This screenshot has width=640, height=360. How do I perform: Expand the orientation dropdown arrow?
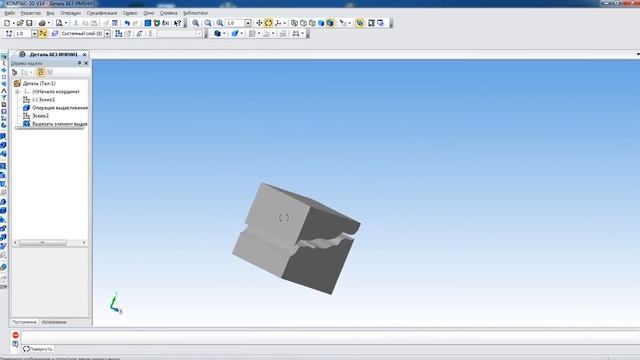pos(284,23)
